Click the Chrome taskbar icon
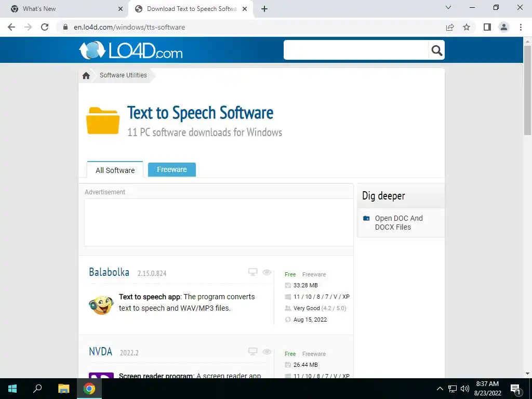 (x=89, y=389)
